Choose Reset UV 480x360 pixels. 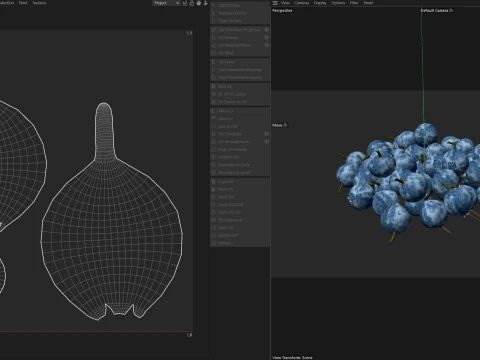[240, 197]
